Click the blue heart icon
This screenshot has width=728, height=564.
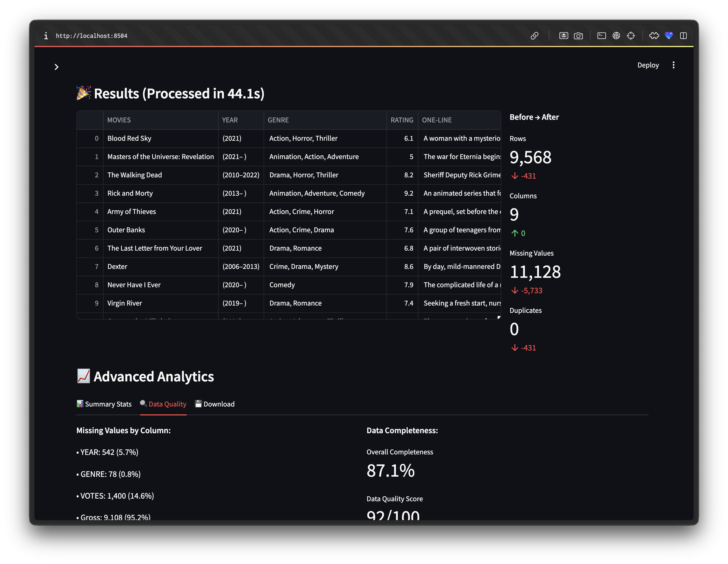pyautogui.click(x=669, y=36)
